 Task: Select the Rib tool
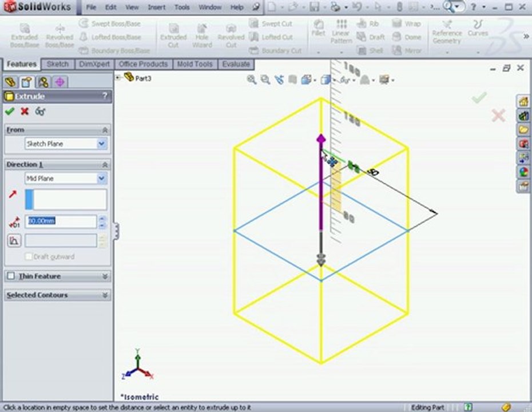coord(367,24)
